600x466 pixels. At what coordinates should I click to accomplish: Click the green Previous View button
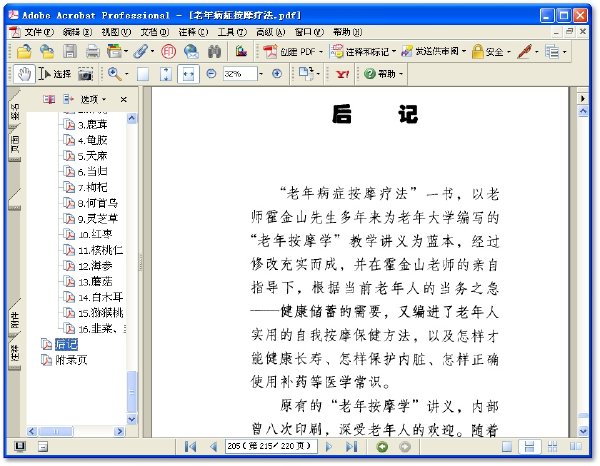coord(382,446)
